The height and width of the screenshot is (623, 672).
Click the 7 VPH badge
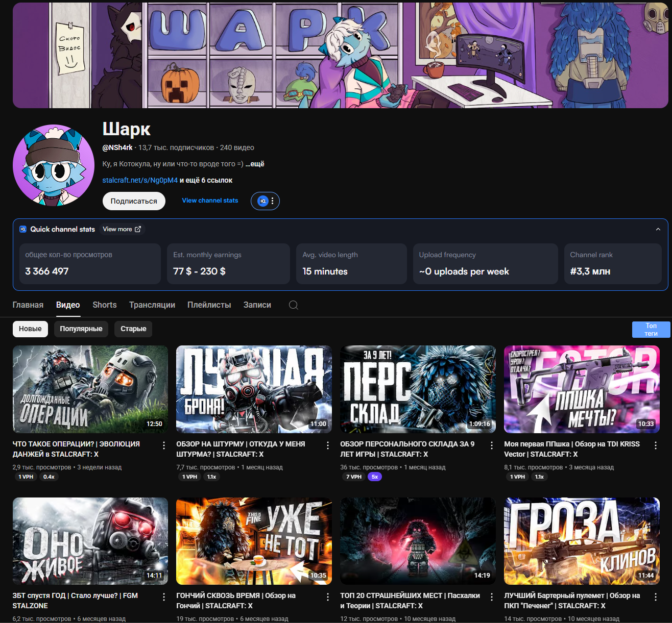[x=353, y=477]
